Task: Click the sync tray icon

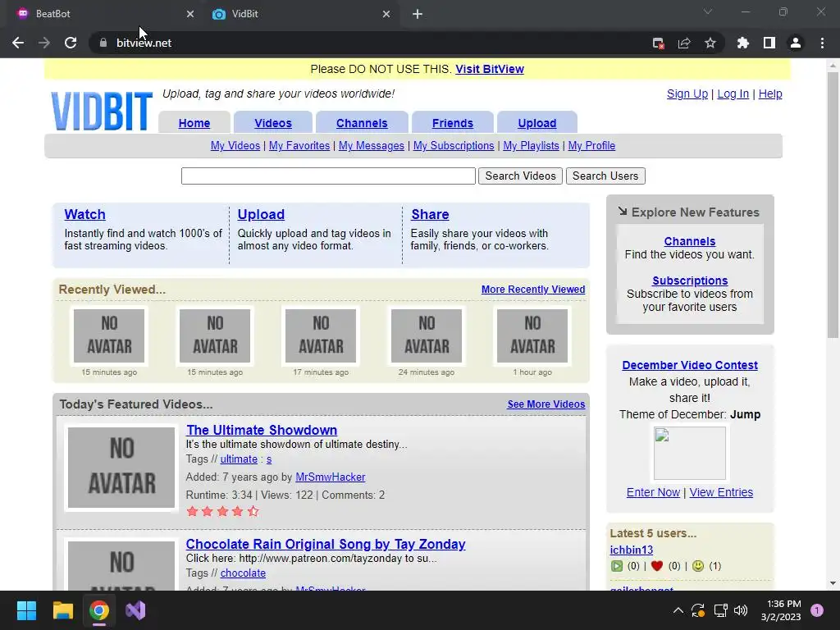Action: click(698, 610)
